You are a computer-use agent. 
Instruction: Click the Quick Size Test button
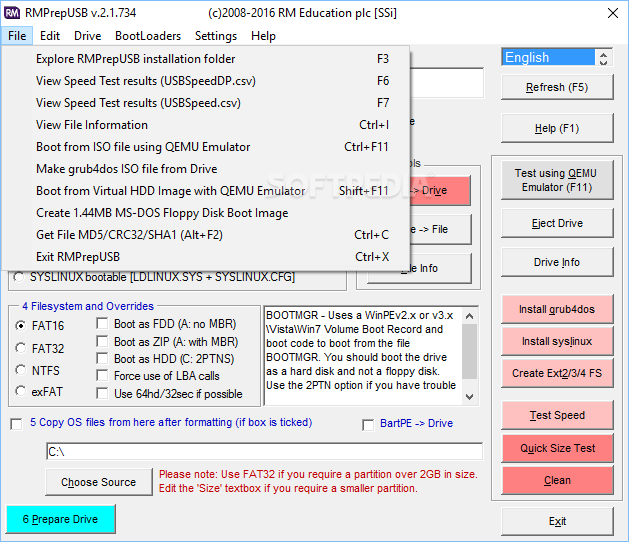tap(557, 448)
